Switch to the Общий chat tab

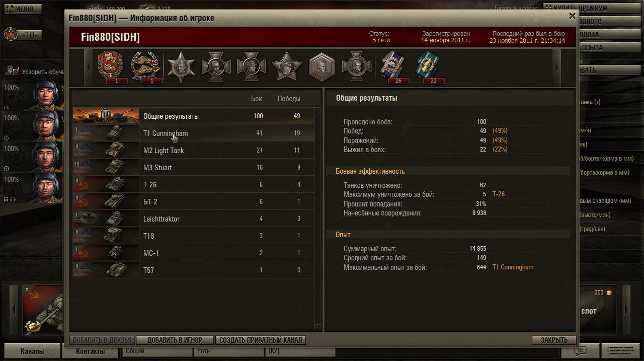(x=135, y=351)
